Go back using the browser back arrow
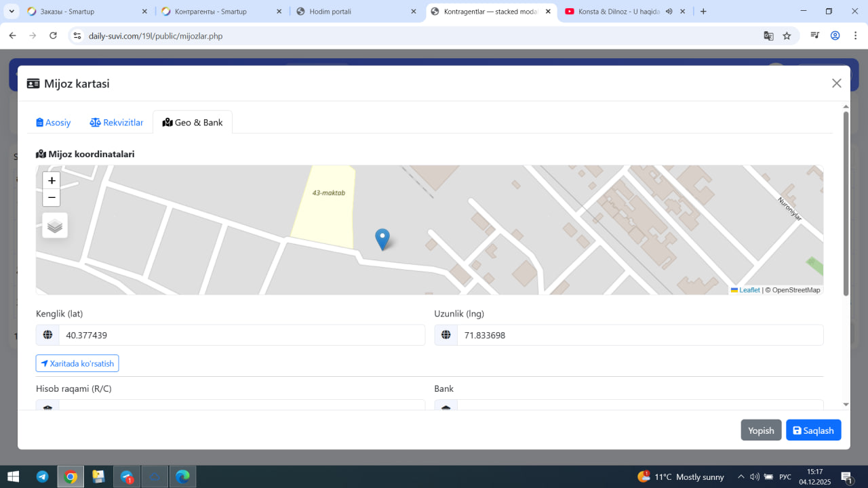 [x=12, y=35]
